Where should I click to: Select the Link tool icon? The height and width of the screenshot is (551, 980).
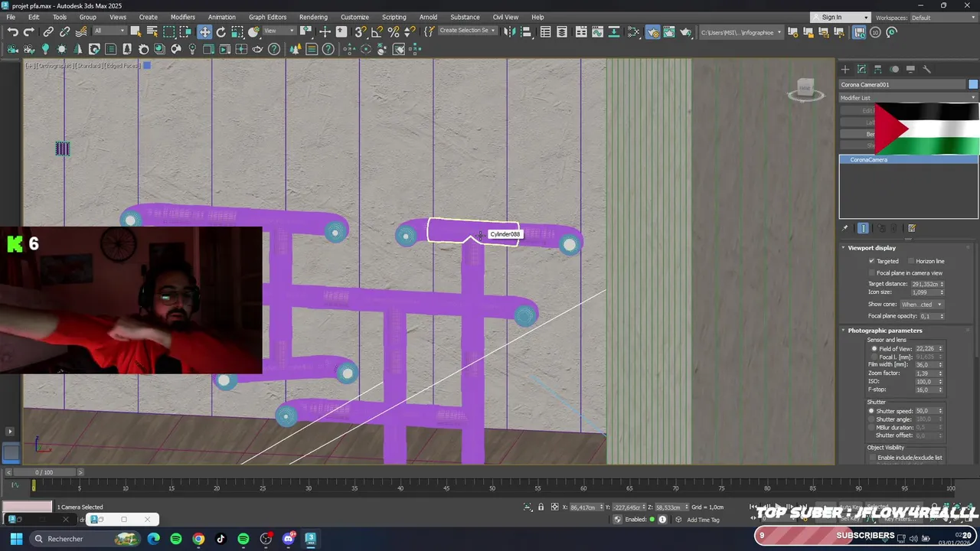48,31
